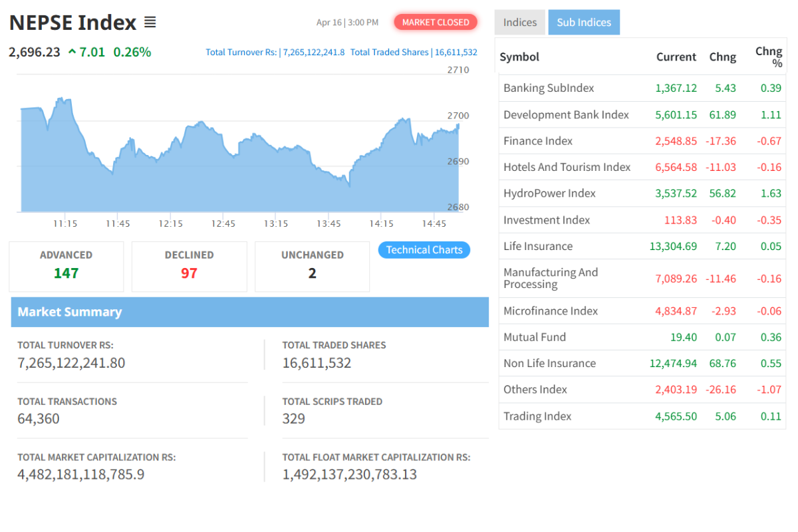Click the Non Life Insurance change 68.76

(723, 363)
